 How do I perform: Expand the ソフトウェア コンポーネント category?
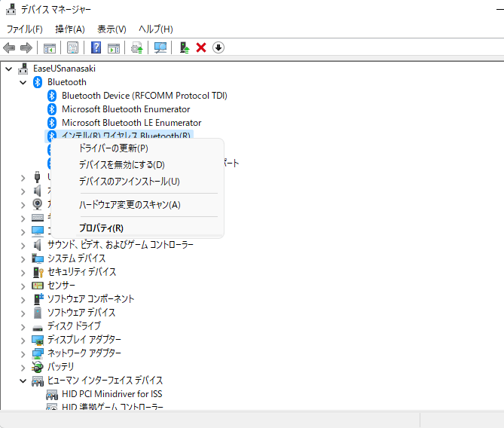click(x=23, y=300)
